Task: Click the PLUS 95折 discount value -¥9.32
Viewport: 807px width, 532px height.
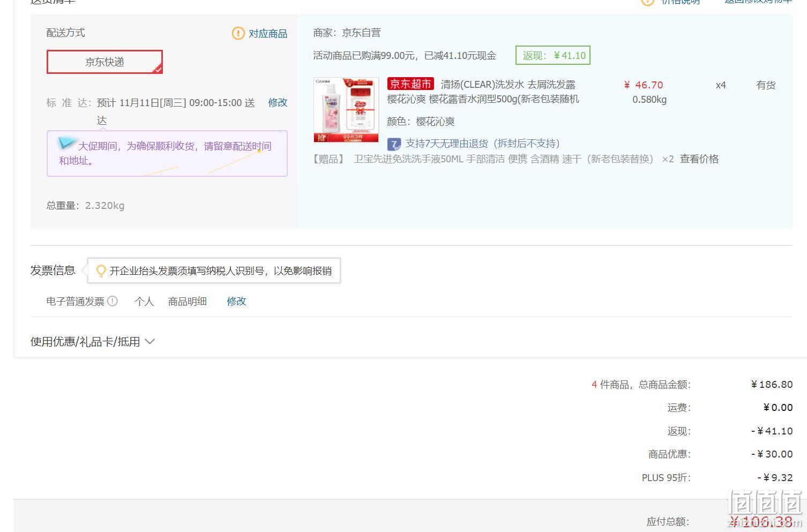Action: coord(775,477)
